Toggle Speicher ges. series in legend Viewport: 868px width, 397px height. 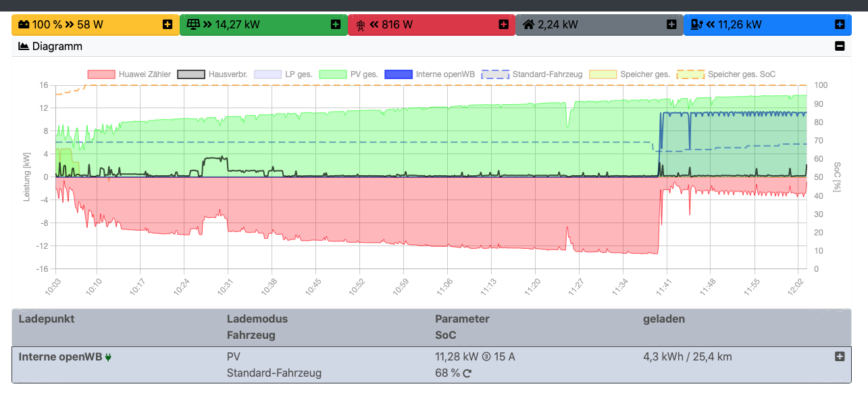click(x=630, y=74)
